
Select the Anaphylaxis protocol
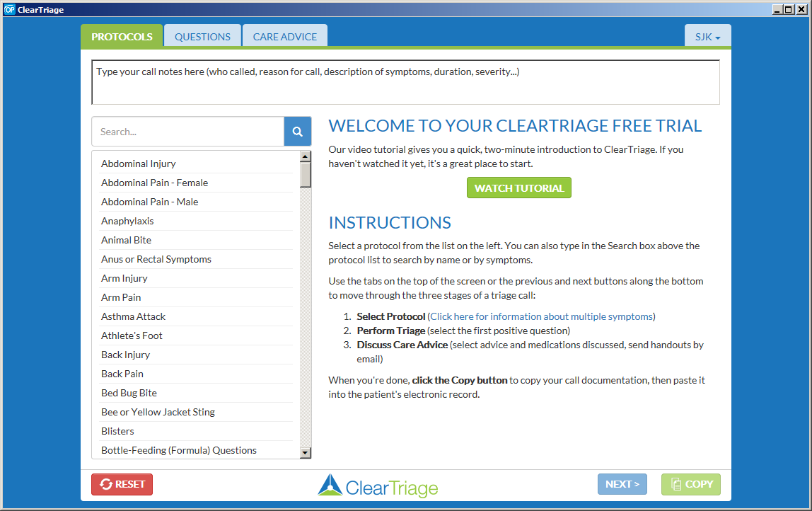[x=197, y=222]
